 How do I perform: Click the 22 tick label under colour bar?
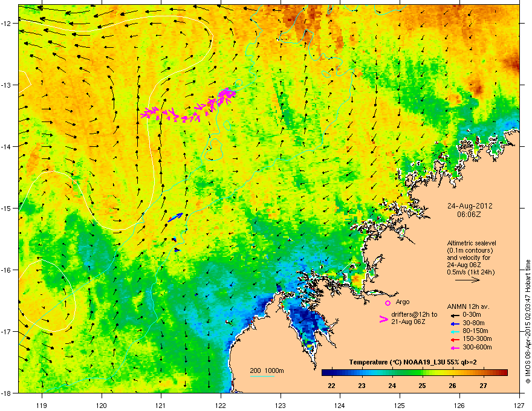pyautogui.click(x=331, y=386)
